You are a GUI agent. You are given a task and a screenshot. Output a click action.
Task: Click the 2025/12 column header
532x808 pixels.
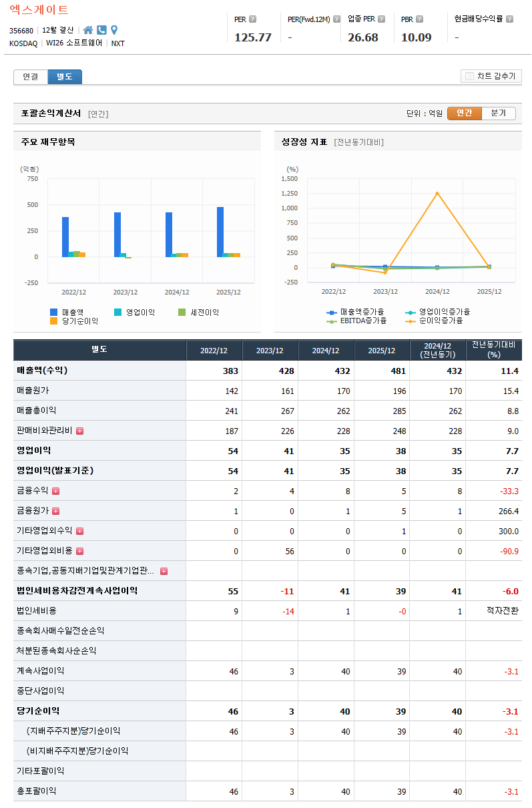click(382, 351)
